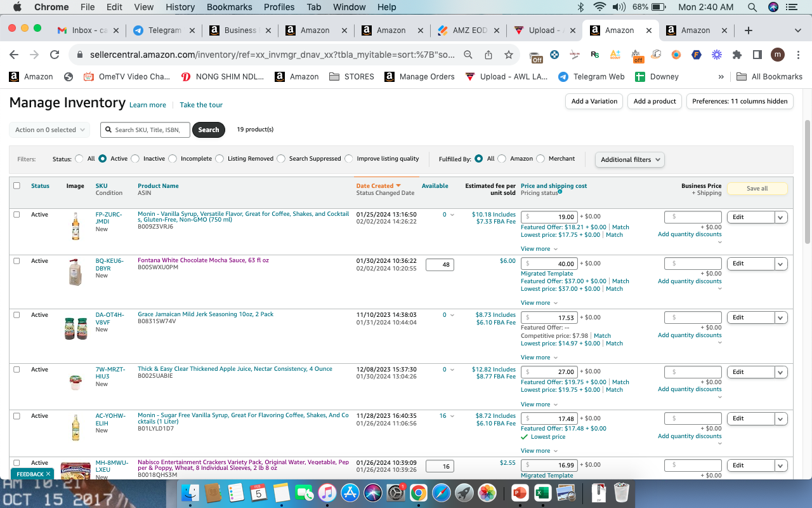The image size is (812, 508).
Task: Click the browser back arrow
Action: (x=14, y=55)
